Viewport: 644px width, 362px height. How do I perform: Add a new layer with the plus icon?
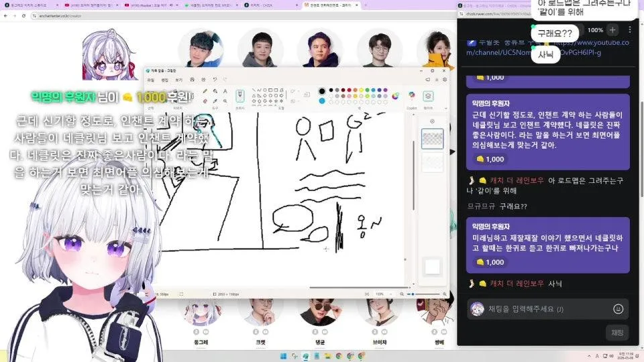click(432, 121)
